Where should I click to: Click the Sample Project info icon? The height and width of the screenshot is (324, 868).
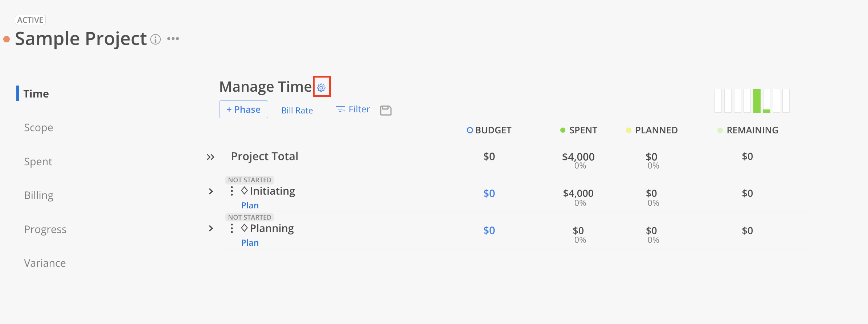pos(155,39)
